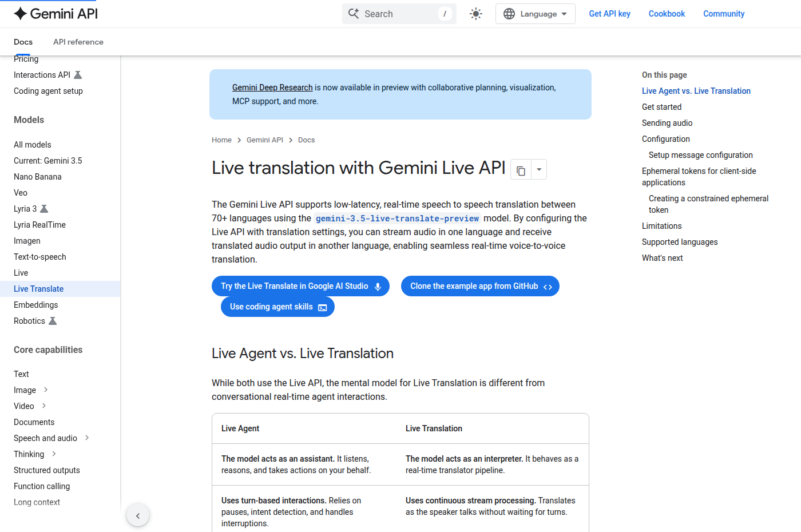Jump to Sending audio section
The height and width of the screenshot is (532, 801).
(667, 123)
